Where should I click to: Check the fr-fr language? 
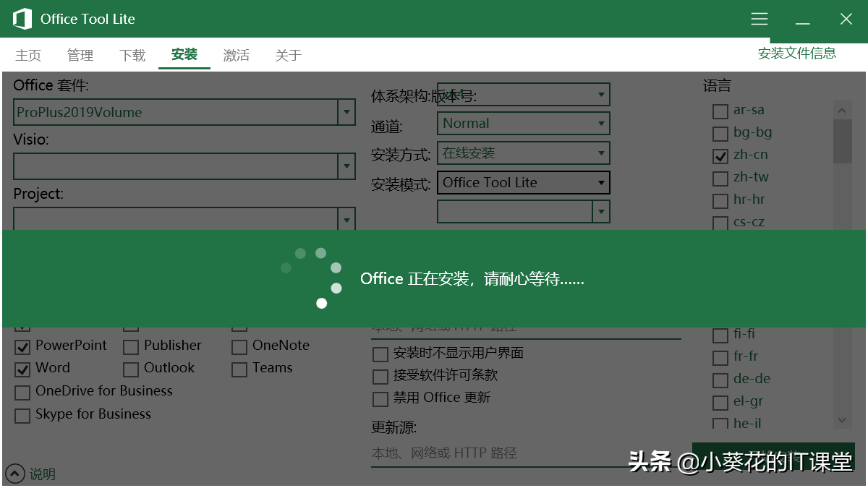(720, 358)
